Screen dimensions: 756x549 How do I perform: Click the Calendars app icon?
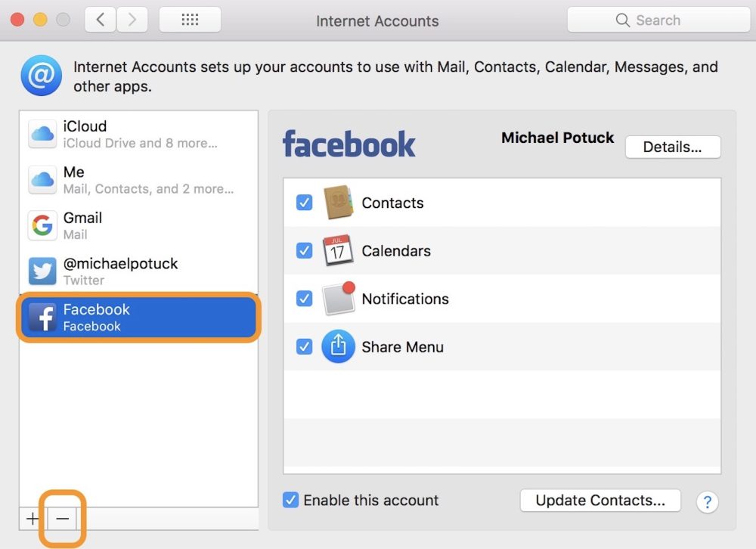pos(338,250)
